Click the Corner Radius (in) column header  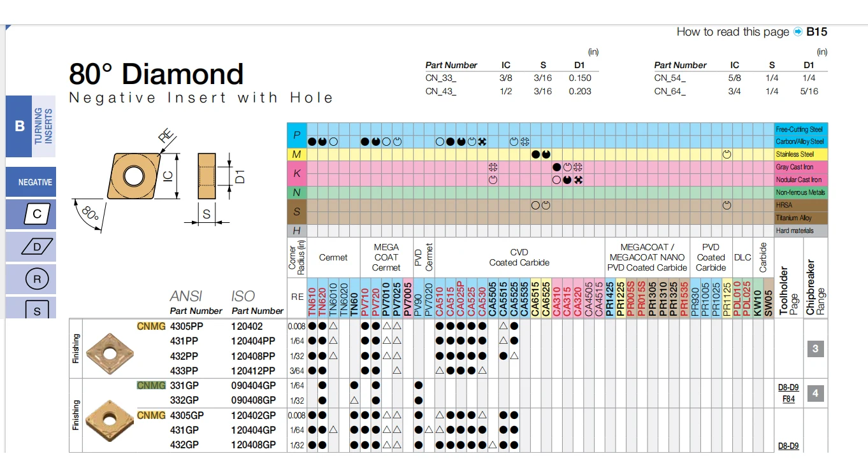(297, 257)
